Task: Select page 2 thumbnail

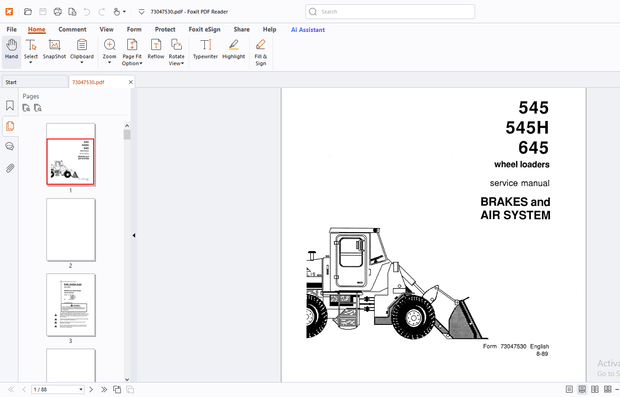Action: tap(71, 230)
